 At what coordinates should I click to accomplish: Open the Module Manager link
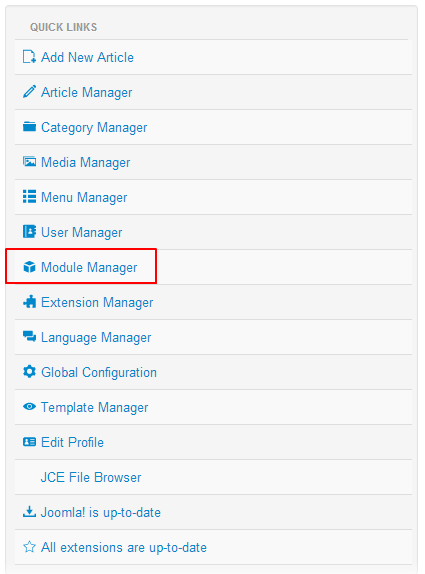tap(89, 267)
